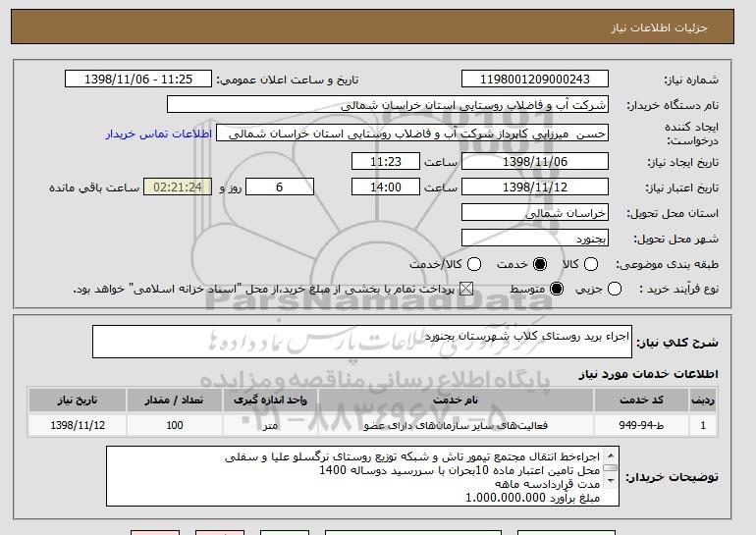Viewport: 756px width, 535px height.
Task: Click the شرح کلی نیاز label
Action: coord(676,343)
